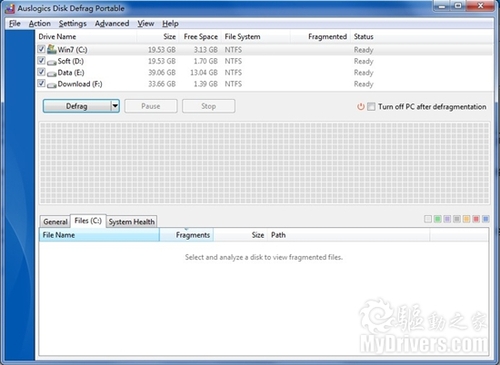
Task: Click the Pause button
Action: coord(151,106)
